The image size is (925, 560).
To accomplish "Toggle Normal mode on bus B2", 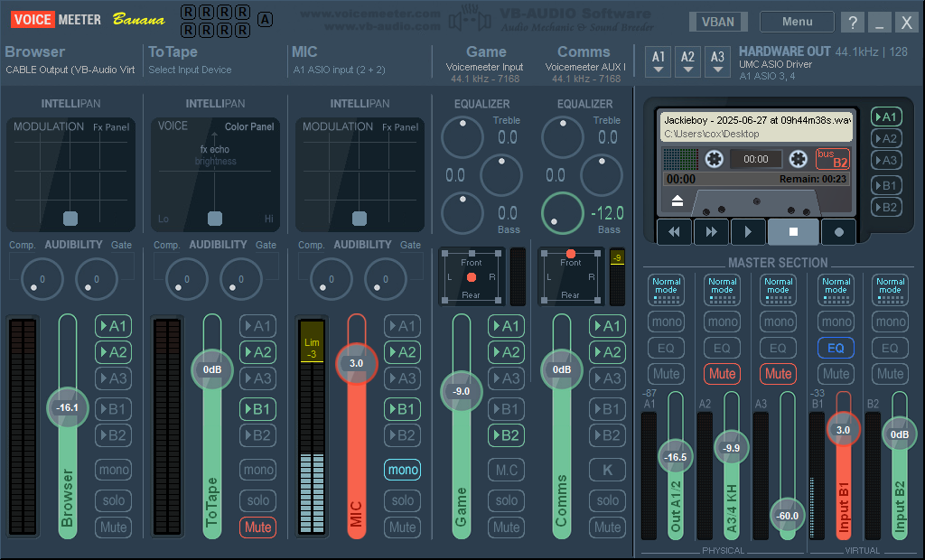I will [x=890, y=289].
